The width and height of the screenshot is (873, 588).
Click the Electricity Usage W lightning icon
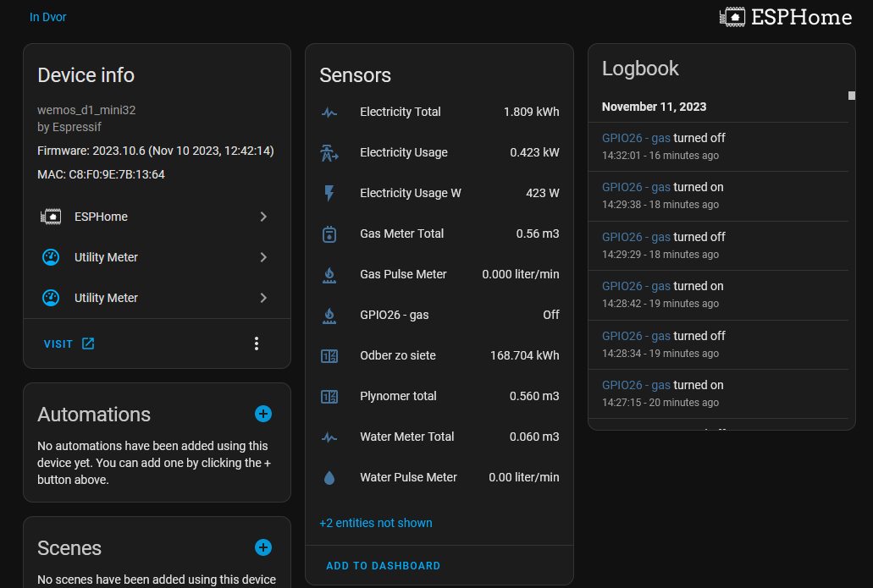[329, 193]
